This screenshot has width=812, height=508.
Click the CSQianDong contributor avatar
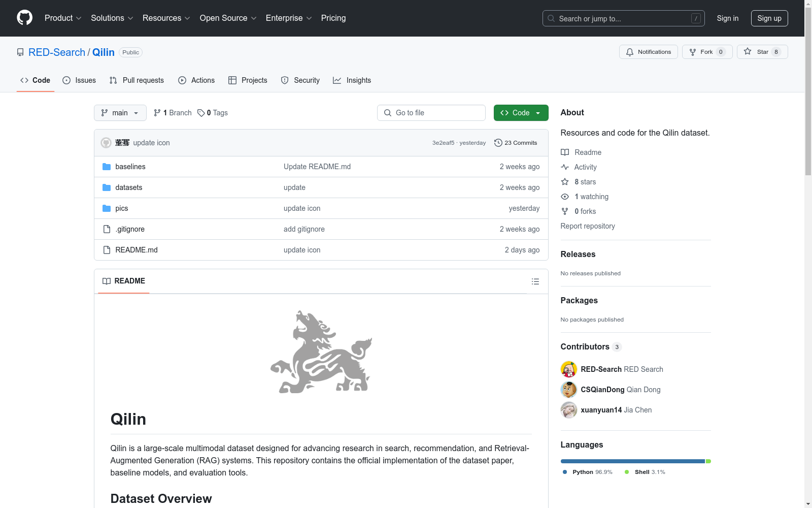tap(569, 390)
